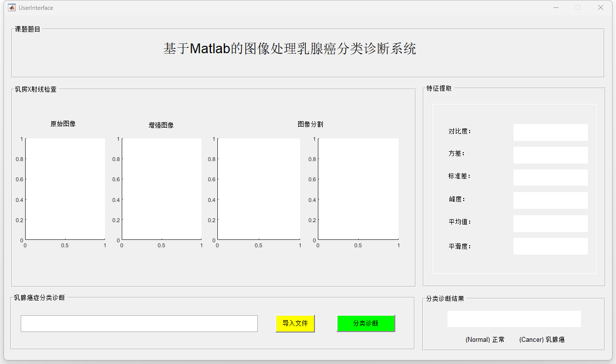
Task: Click the file path input field
Action: pyautogui.click(x=139, y=324)
